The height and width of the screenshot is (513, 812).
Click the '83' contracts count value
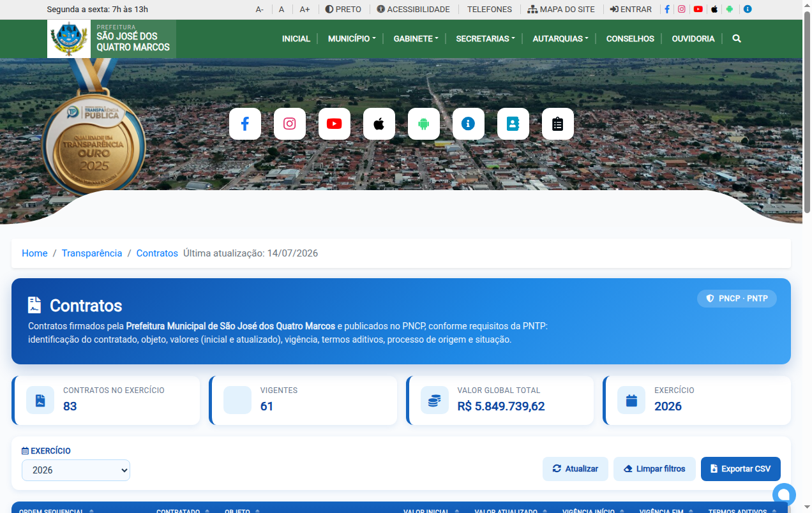point(70,406)
